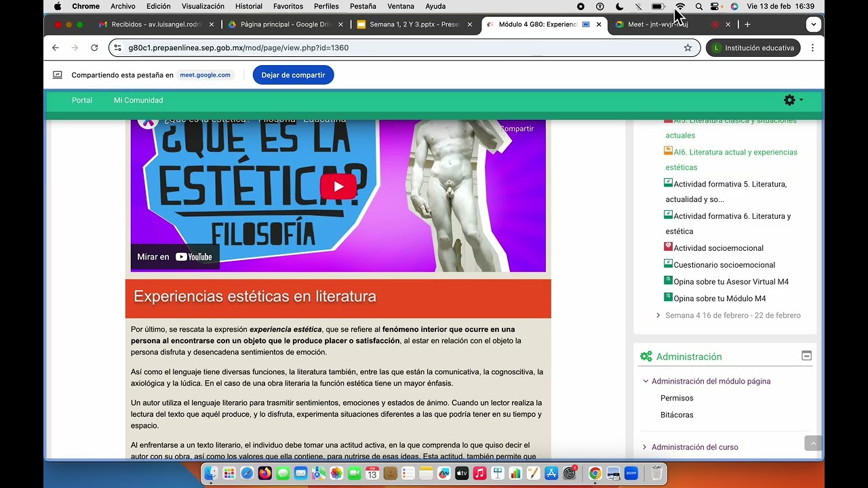Switch to Semana 1, 2 Y 3.pptx tab
The height and width of the screenshot is (488, 868).
point(413,24)
